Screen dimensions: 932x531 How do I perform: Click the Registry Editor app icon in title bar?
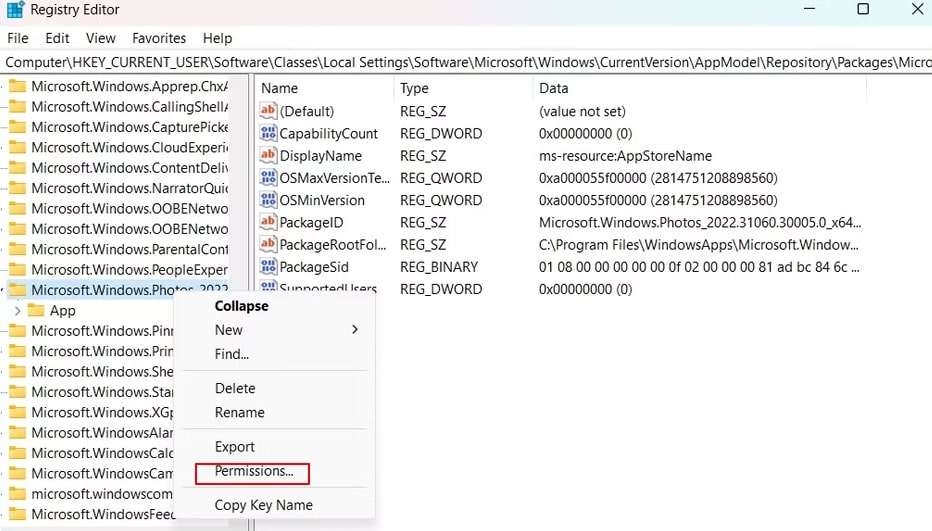point(15,10)
